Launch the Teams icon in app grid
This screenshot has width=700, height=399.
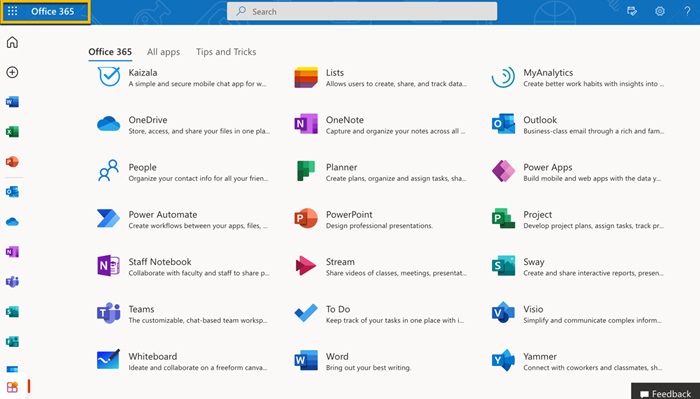(x=108, y=313)
